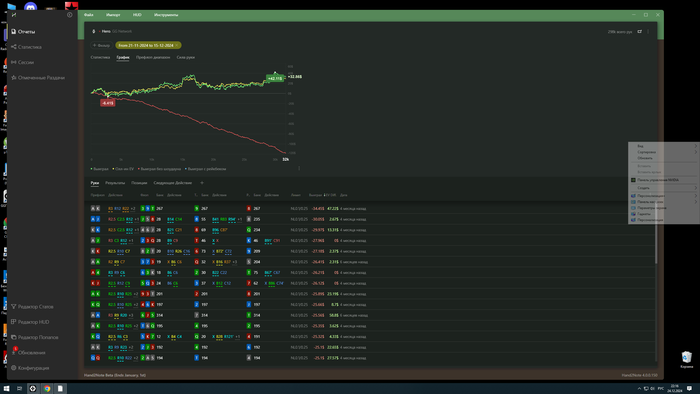Screen dimensions: 700x394
Task: Open the Сессии sessions section in the sidebar
Action: click(25, 62)
